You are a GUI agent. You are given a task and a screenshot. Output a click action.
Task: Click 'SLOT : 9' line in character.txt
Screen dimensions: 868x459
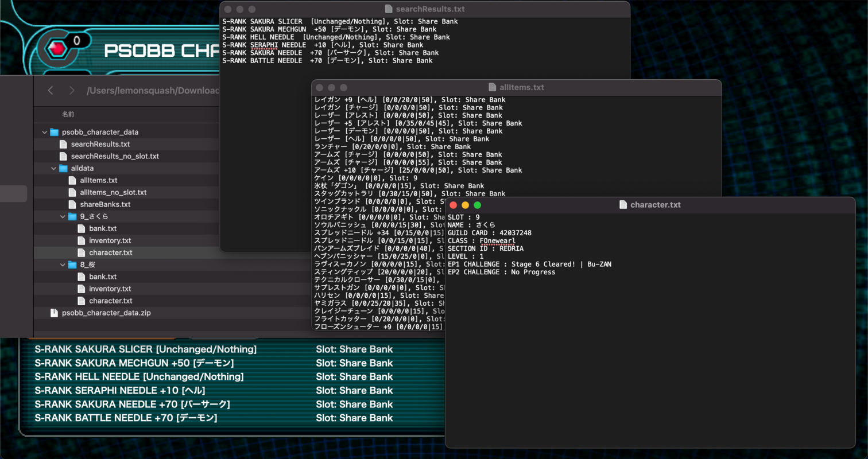[x=464, y=217]
